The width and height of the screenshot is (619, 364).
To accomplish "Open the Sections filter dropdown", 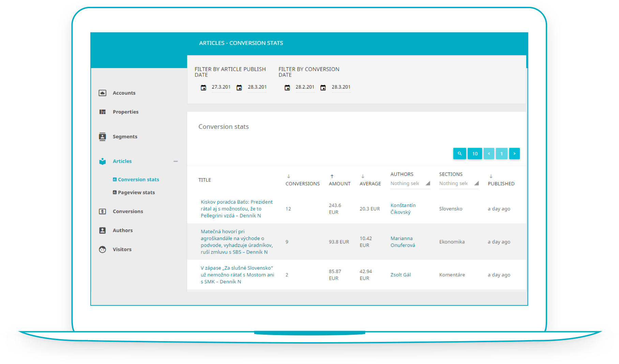I will coord(458,183).
